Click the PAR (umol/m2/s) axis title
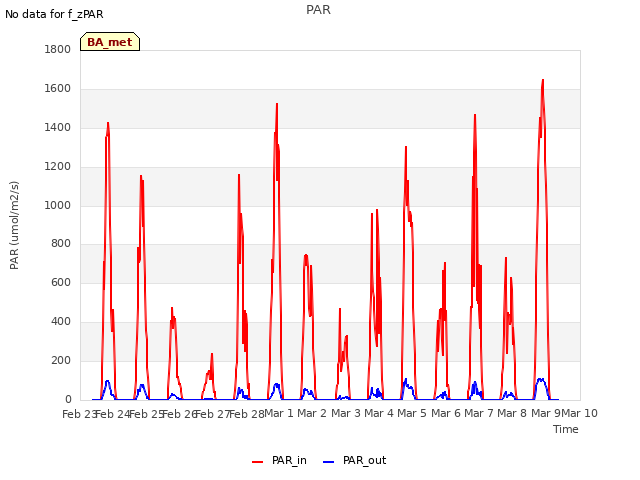Screen dimensions: 640x480 click(x=14, y=225)
